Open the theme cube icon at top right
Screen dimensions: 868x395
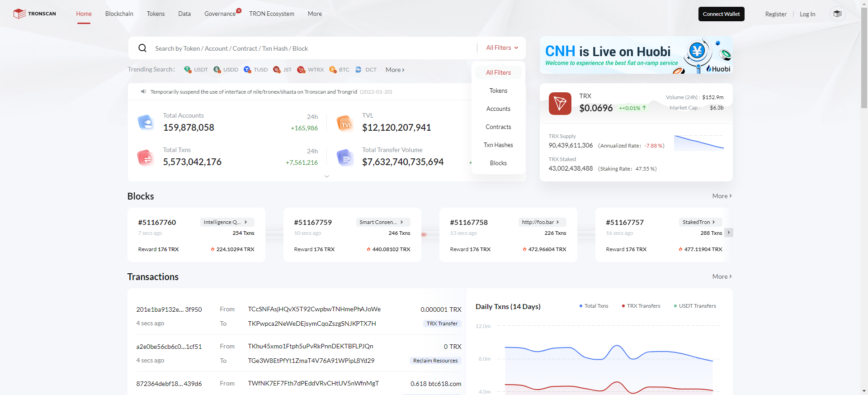[837, 14]
